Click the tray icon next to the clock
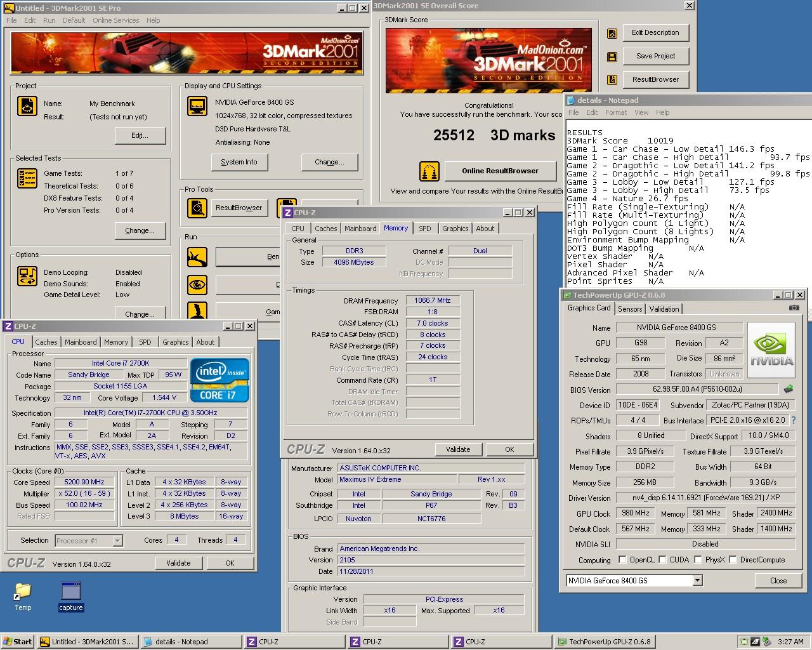The image size is (812, 650). pos(766,642)
